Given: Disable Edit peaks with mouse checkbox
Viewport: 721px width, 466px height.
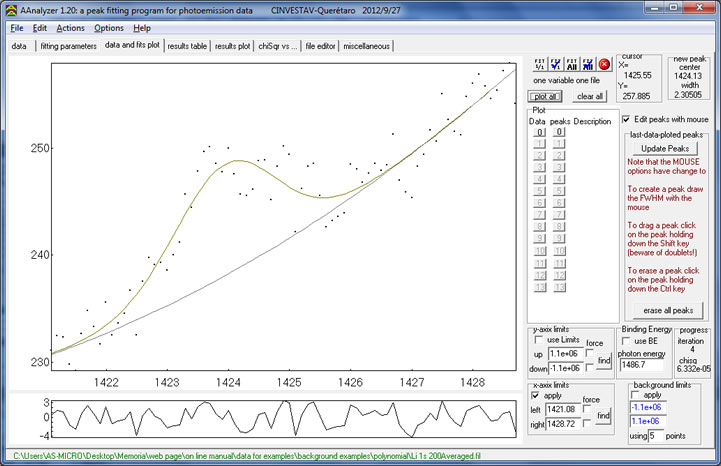Looking at the screenshot, I should 626,120.
